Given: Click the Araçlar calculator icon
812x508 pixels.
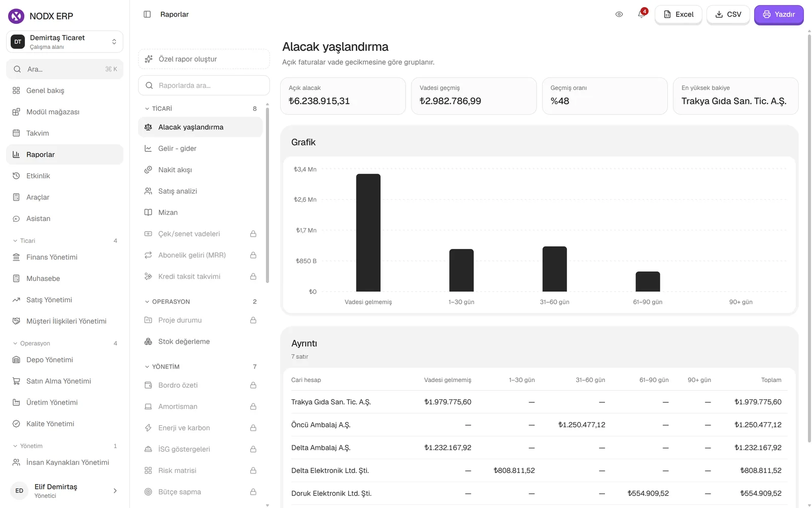Looking at the screenshot, I should (16, 197).
